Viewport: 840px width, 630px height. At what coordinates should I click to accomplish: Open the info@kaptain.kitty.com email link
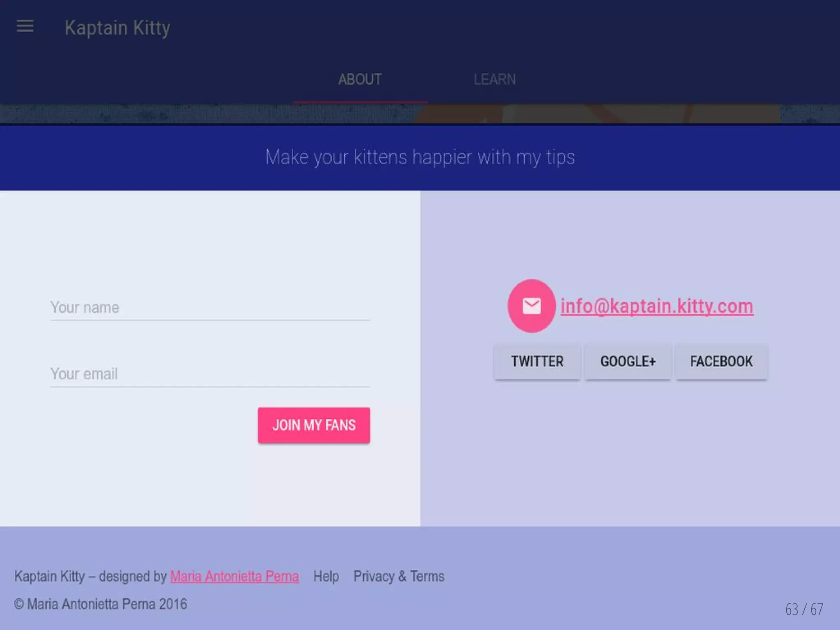click(657, 306)
